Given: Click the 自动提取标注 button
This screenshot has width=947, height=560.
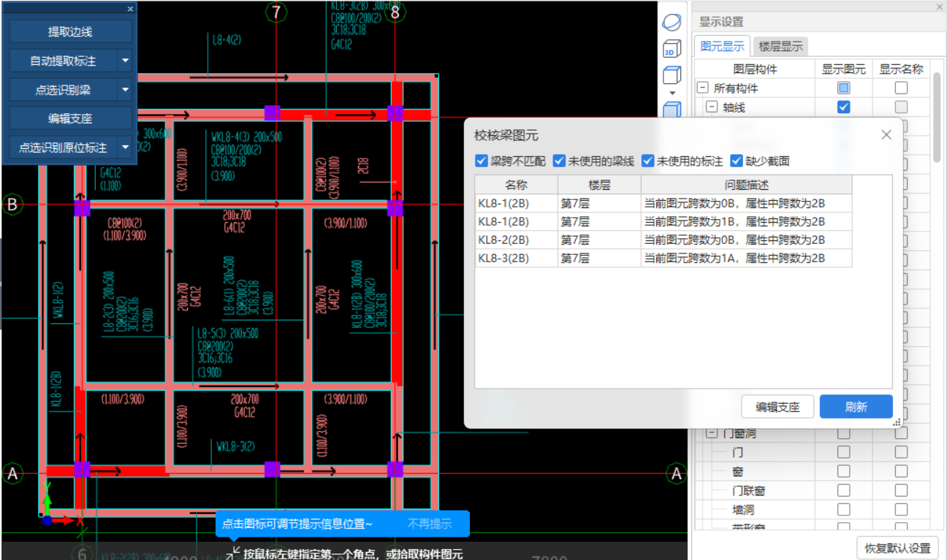Looking at the screenshot, I should click(x=63, y=61).
